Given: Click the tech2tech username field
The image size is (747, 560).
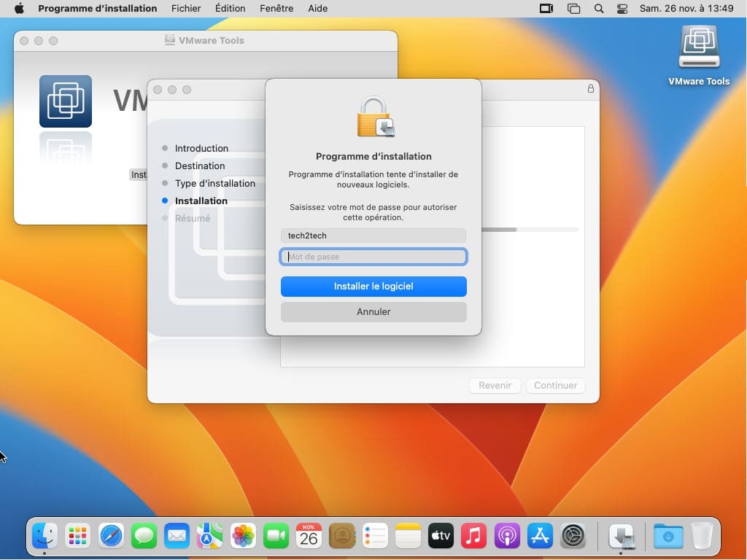Looking at the screenshot, I should pyautogui.click(x=373, y=236).
